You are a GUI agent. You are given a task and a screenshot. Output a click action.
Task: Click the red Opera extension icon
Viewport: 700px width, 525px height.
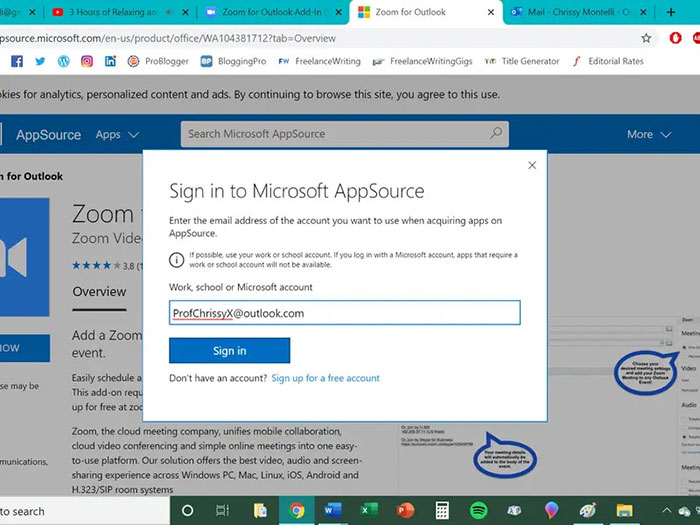675,38
